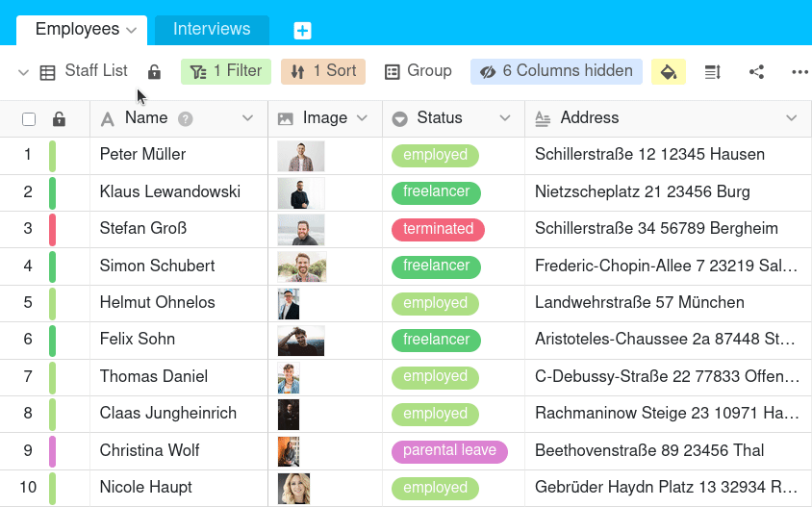The image size is (812, 507).
Task: Open the row color fill bucket tool
Action: 669,72
